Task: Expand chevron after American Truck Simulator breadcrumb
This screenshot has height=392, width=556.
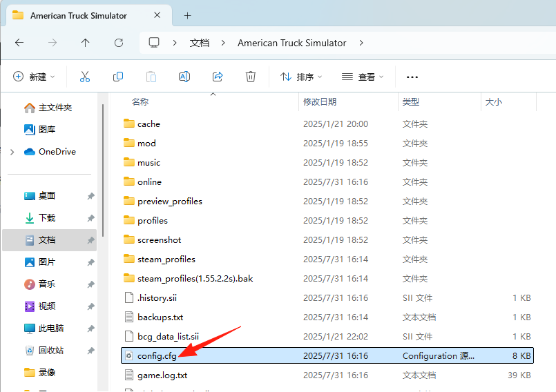Action: tap(361, 43)
